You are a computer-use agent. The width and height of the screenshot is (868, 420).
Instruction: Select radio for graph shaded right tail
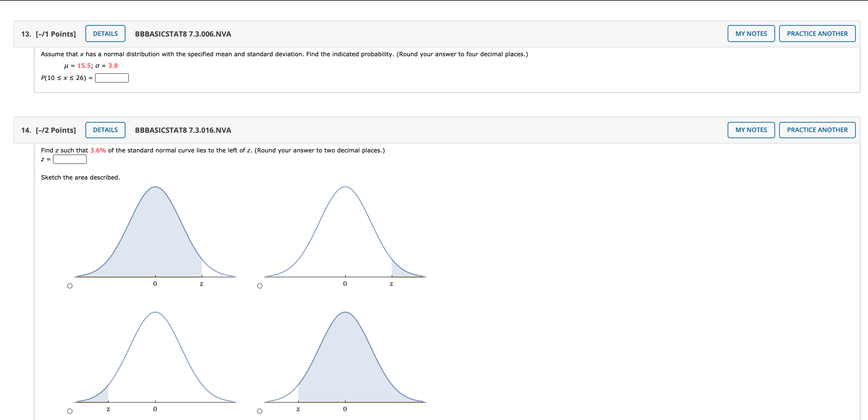coord(260,286)
